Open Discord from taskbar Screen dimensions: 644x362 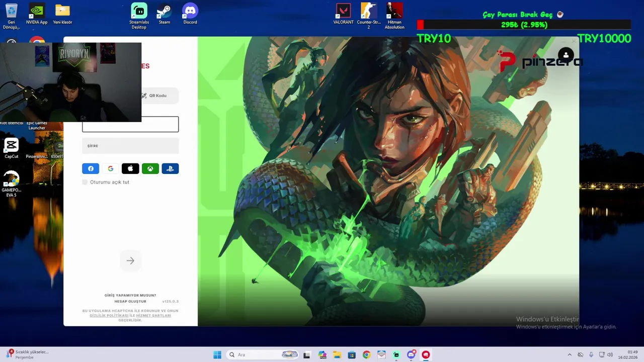tap(411, 355)
